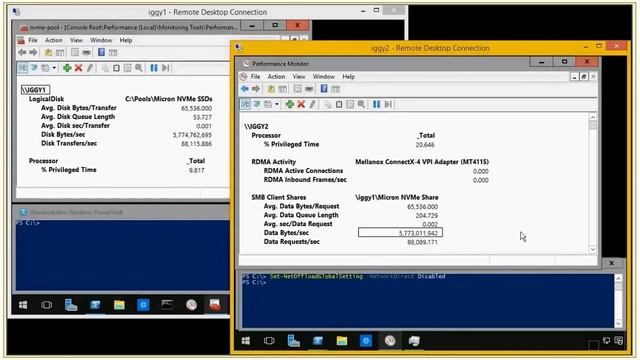Open Command Prompt on iggy1 taskbar
Image resolution: width=640 pixels, height=360 pixels.
coord(167,305)
